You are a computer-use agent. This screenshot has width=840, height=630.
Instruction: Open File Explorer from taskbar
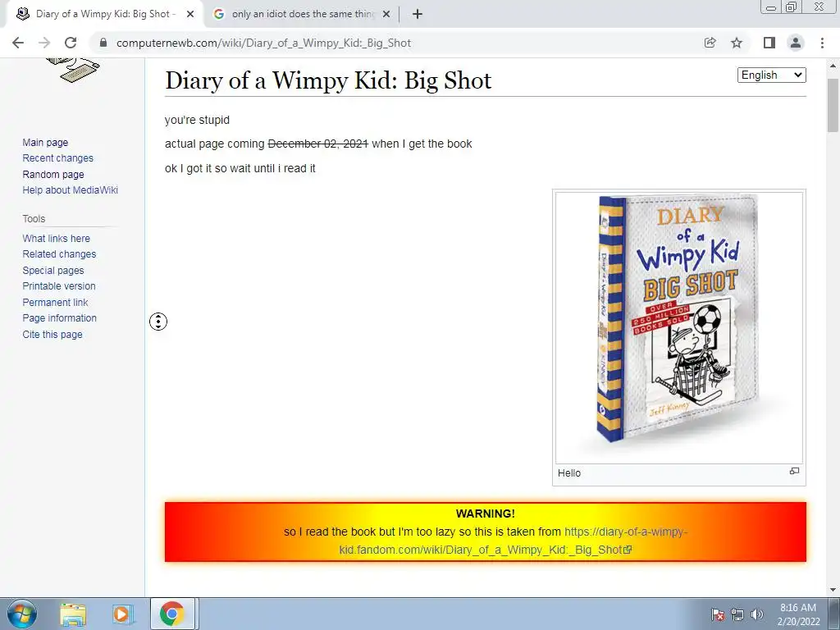tap(73, 614)
